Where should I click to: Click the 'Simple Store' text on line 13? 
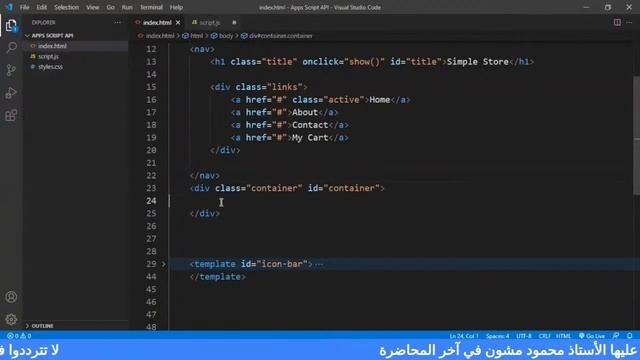pos(478,62)
